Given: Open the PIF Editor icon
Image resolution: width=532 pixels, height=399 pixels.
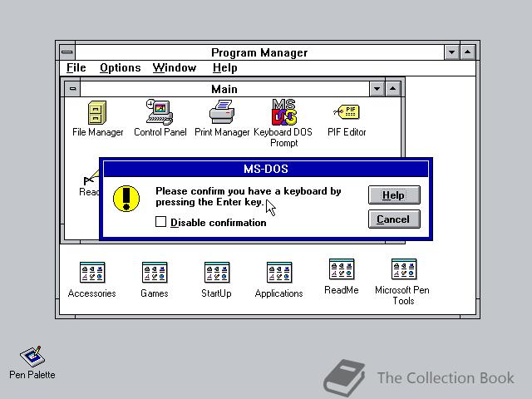Looking at the screenshot, I should point(347,112).
